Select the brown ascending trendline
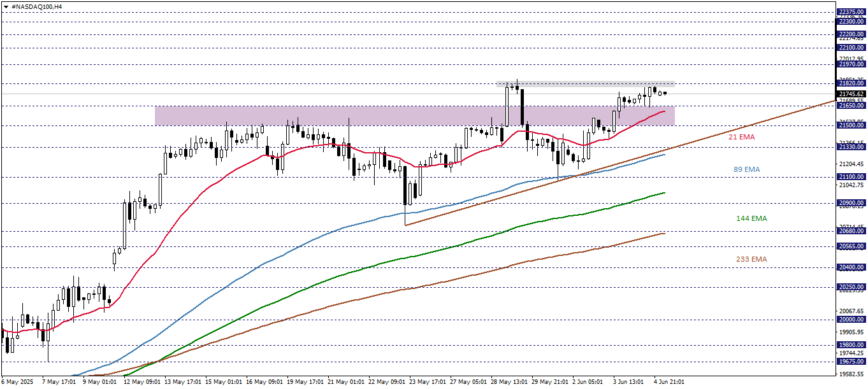This screenshot has height=389, width=868. coord(619,162)
